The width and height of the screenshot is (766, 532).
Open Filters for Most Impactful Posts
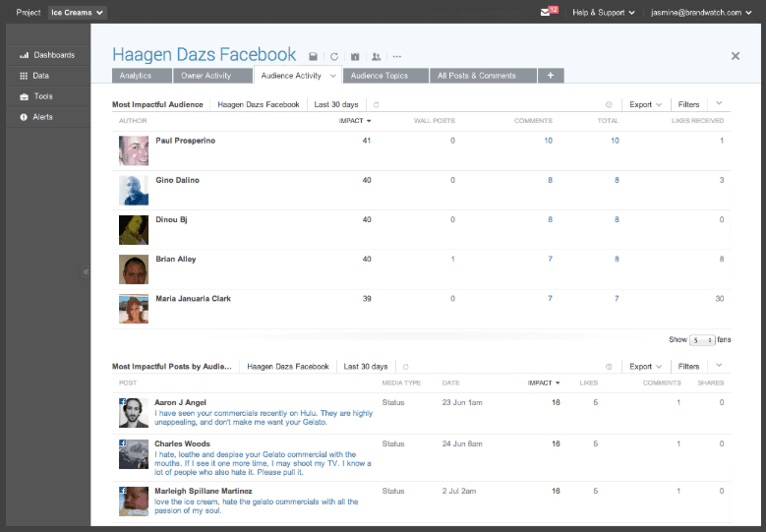(688, 366)
